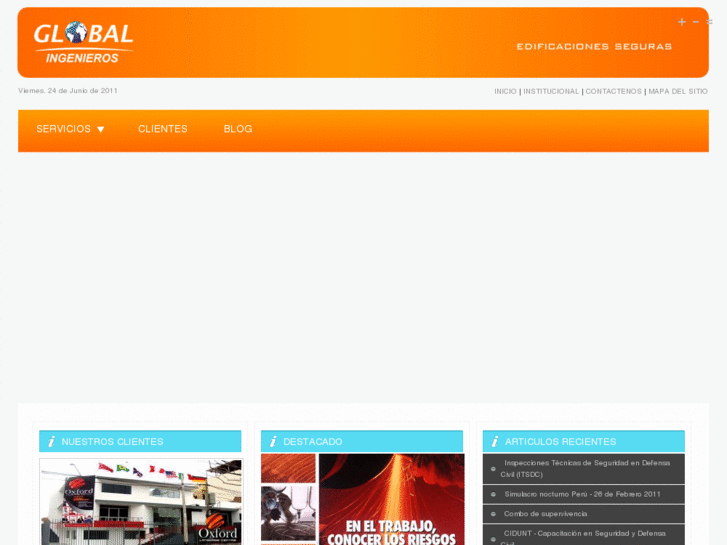The image size is (727, 545).
Task: Click the bullet icon beside Inspecciones Técnicas
Action: pyautogui.click(x=493, y=469)
